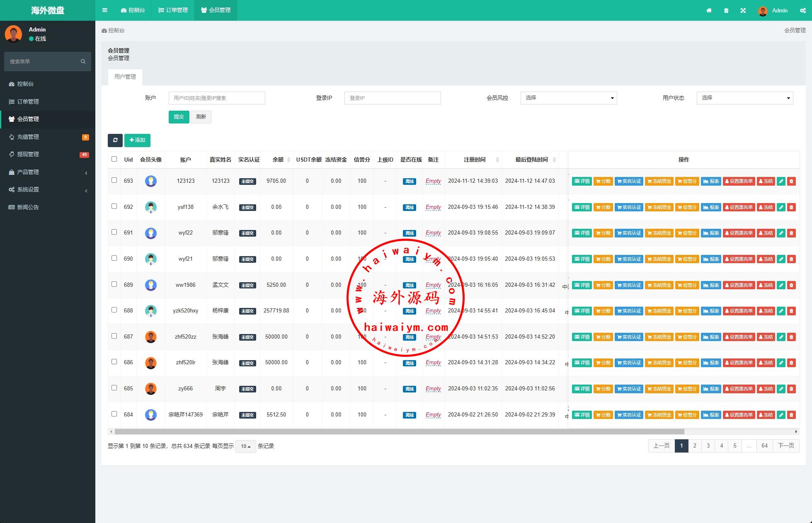The height and width of the screenshot is (523, 812).
Task: Click the green 提交 button
Action: click(x=179, y=117)
